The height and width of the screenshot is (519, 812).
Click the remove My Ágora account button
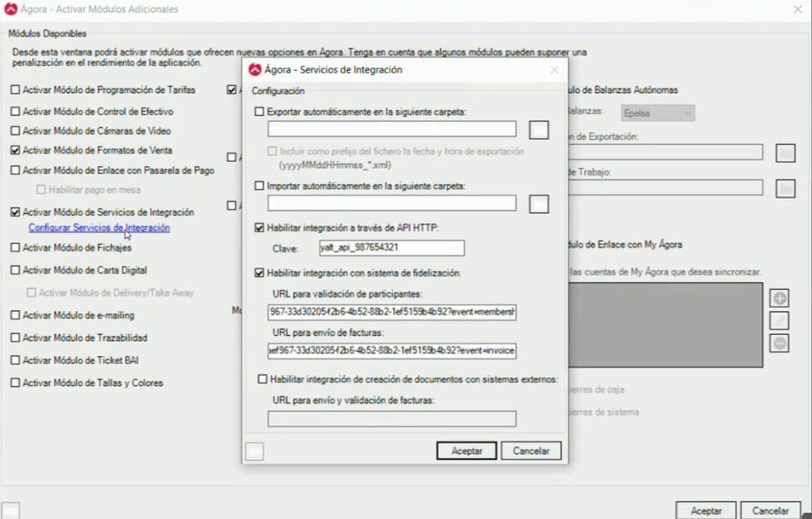click(779, 343)
